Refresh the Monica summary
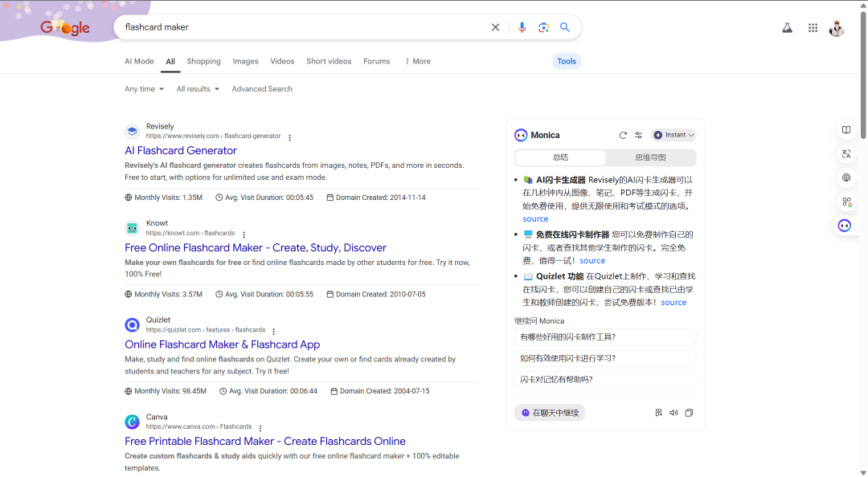Screen dimensions: 868x477 pyautogui.click(x=623, y=135)
